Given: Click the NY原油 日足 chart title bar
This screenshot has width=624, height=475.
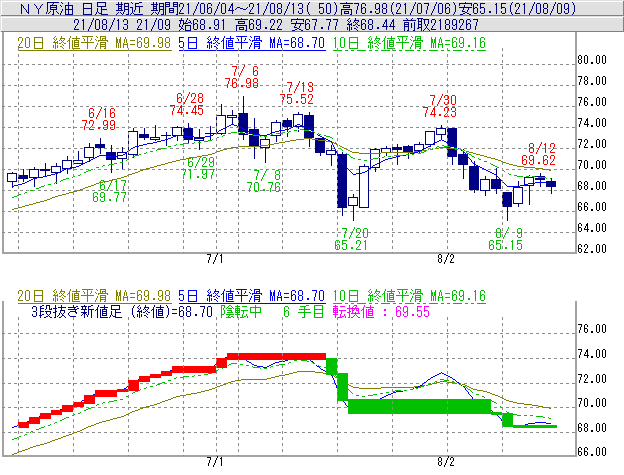Looking at the screenshot, I should pyautogui.click(x=312, y=8).
